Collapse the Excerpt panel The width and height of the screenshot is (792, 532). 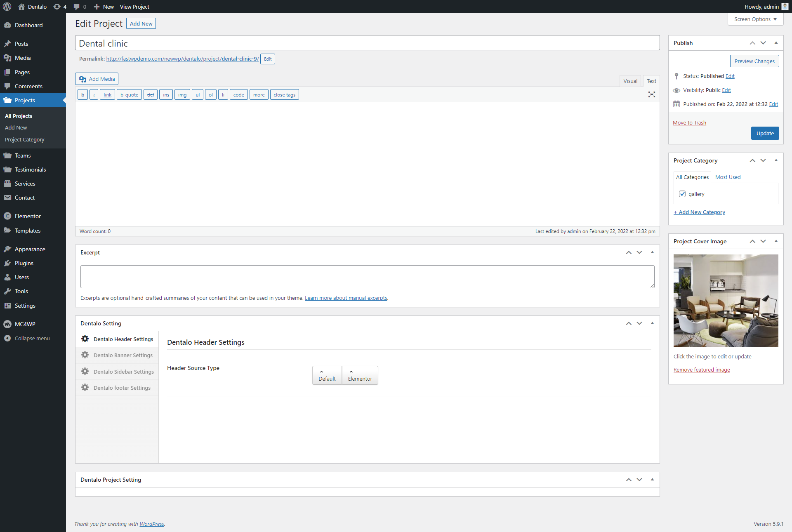click(652, 252)
